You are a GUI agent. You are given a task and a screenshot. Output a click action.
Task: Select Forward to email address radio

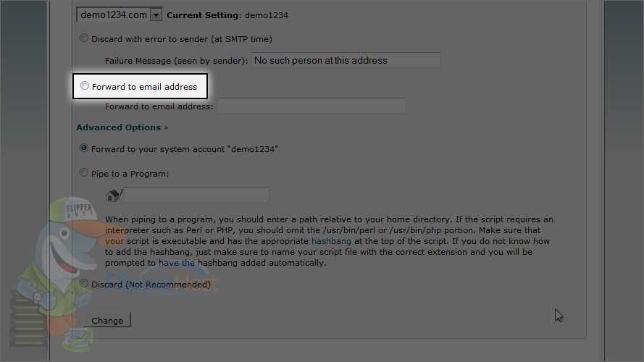[x=85, y=85]
